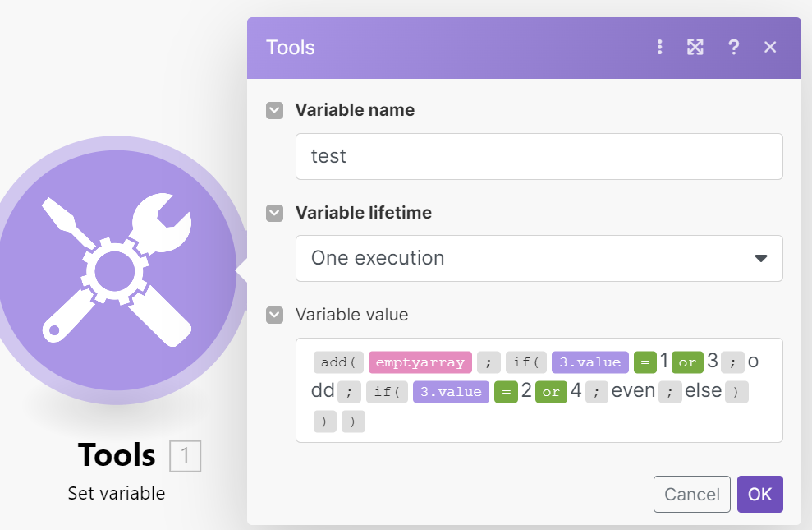Screen dimensions: 812x530
Task: Click the add( function token
Action: [x=337, y=362]
